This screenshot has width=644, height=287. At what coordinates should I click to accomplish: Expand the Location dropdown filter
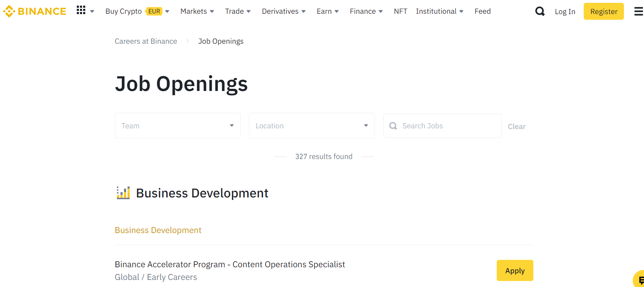311,126
